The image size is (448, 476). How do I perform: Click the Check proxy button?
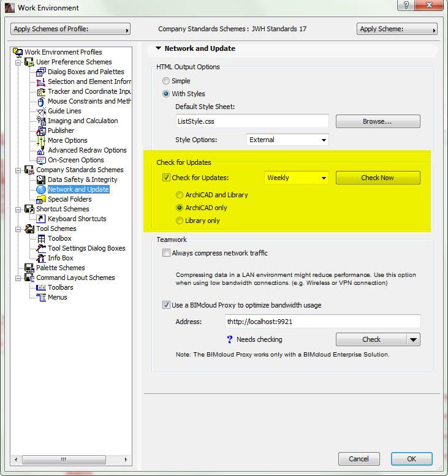click(371, 340)
